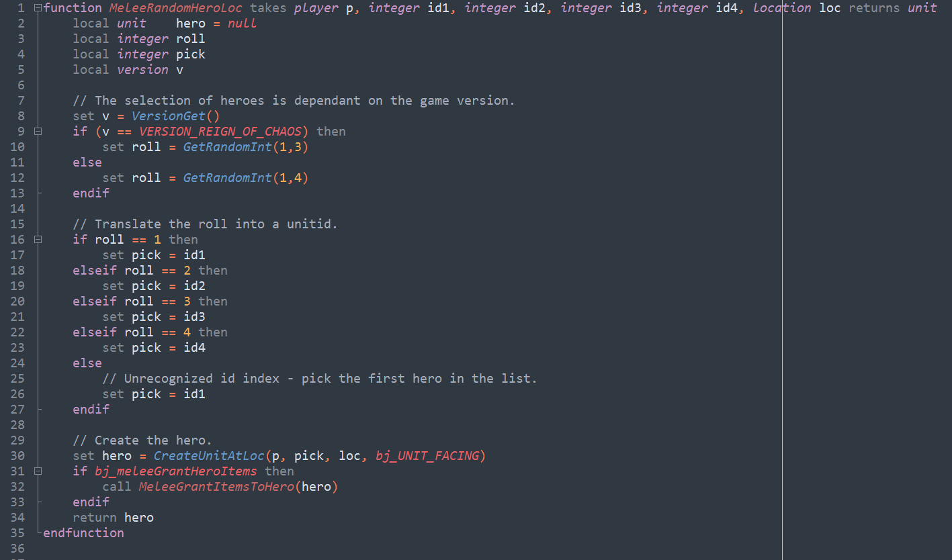Click line number 35 in the gutter
Viewport: 952px width, 560px height.
click(x=17, y=533)
